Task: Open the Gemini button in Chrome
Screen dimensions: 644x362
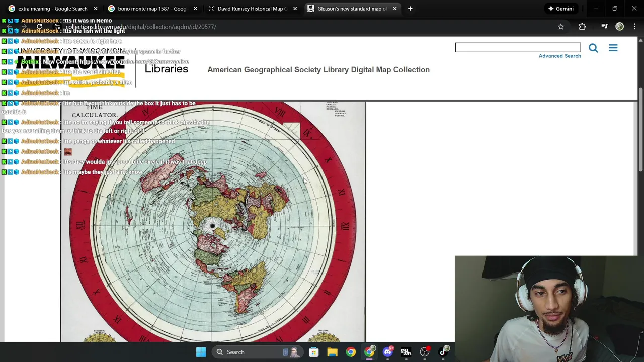Action: (x=560, y=9)
